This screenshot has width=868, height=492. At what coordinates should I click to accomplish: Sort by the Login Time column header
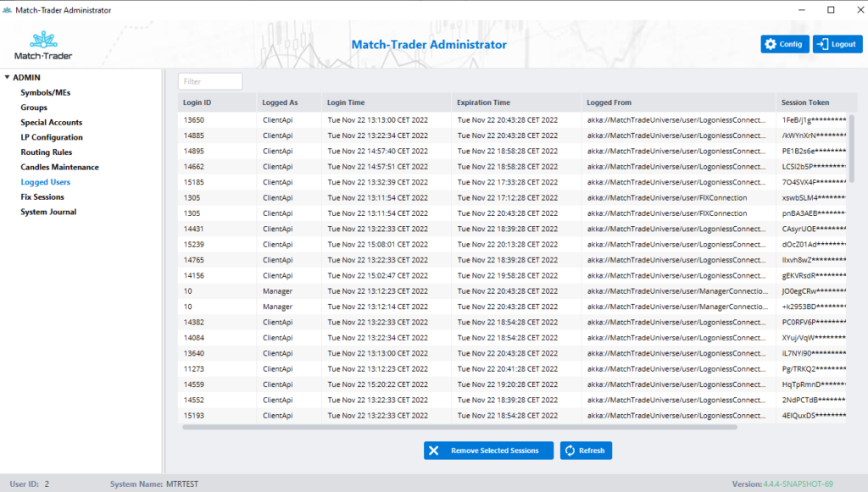click(387, 102)
